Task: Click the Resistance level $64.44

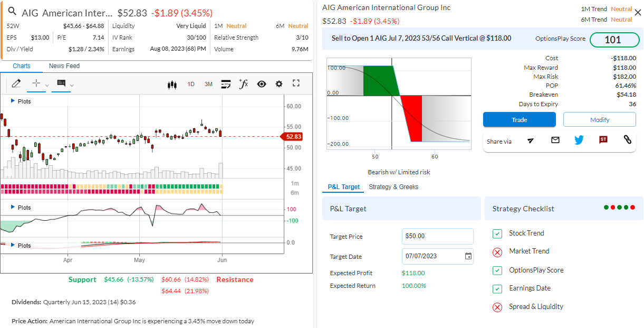Action: (171, 291)
